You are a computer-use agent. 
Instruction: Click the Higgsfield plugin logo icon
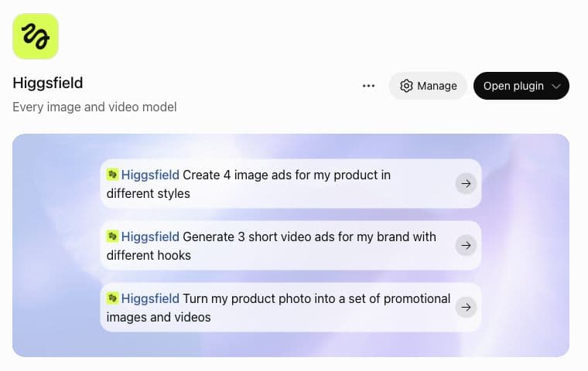pos(36,36)
